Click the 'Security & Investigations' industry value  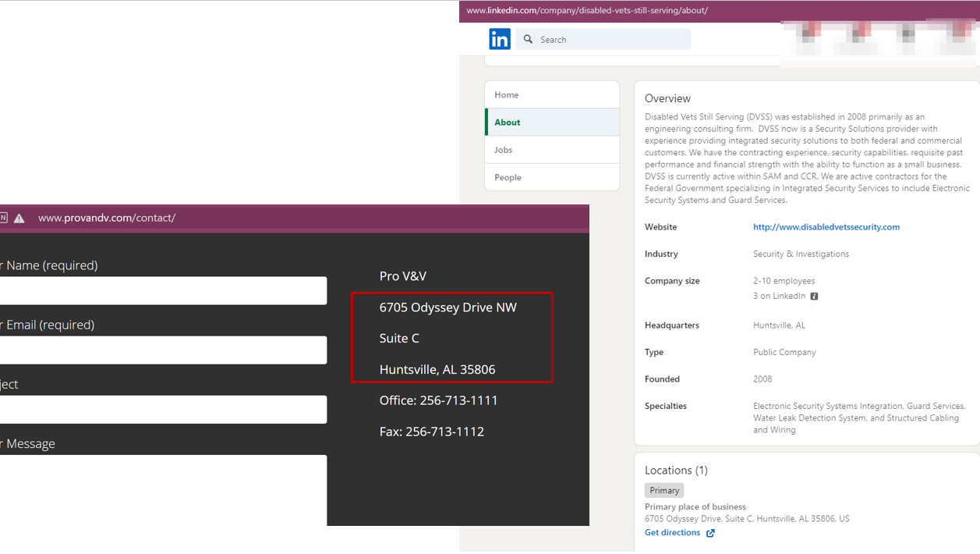801,254
